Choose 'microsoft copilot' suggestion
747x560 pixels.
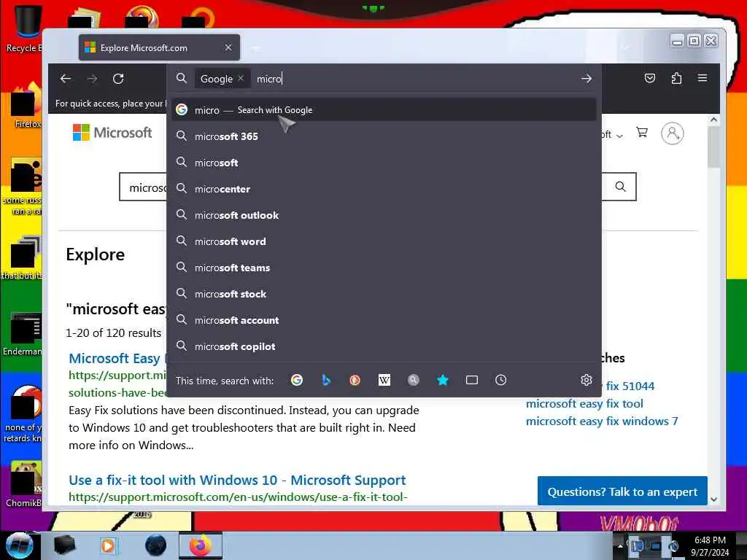click(x=384, y=346)
